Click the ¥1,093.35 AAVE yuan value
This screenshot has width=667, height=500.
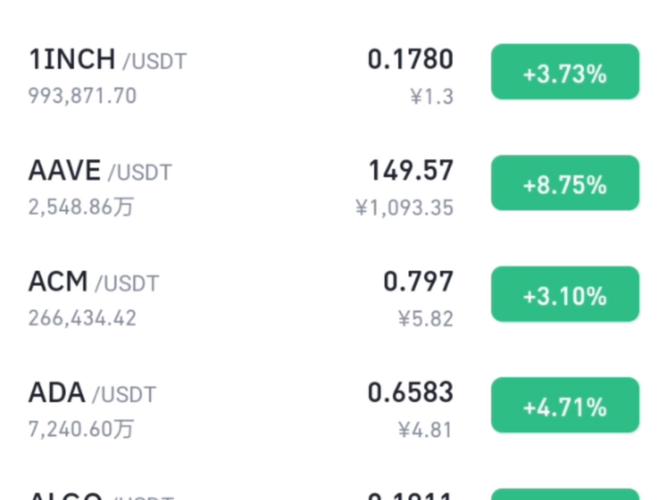coord(404,208)
